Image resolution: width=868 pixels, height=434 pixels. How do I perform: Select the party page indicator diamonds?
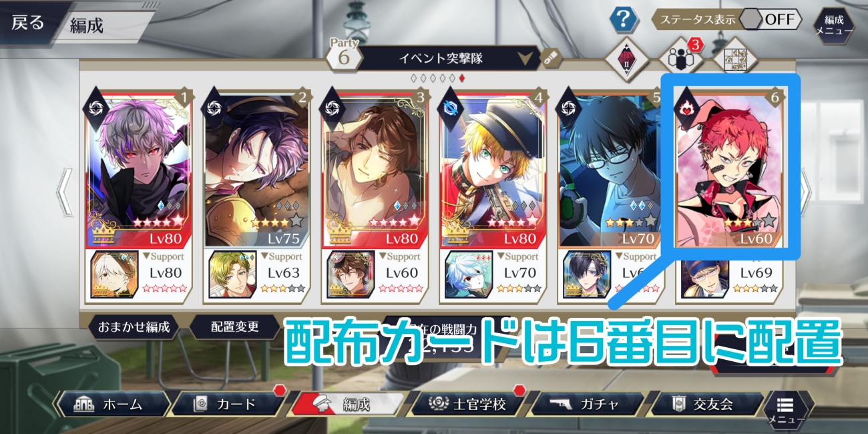coord(438,78)
